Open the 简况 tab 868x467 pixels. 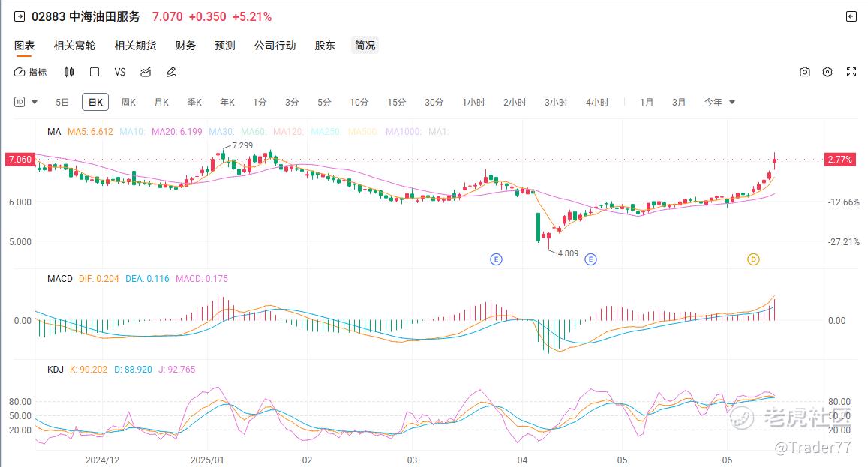click(365, 46)
